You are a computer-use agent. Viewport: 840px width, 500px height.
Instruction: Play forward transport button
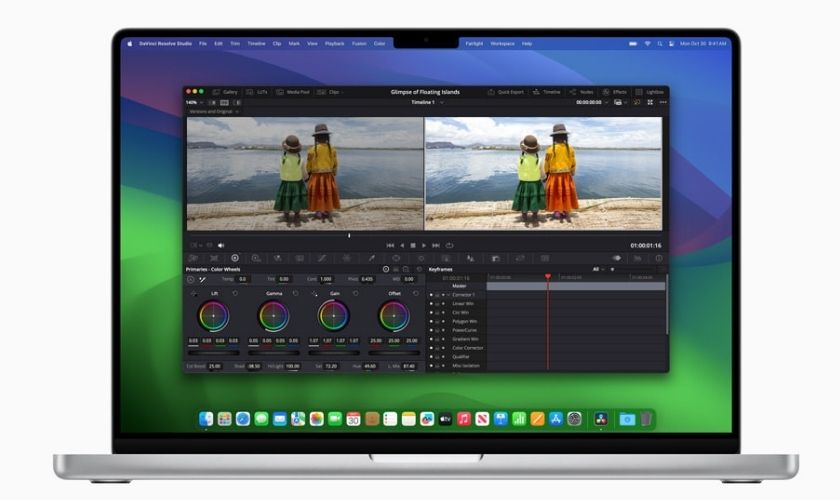424,245
